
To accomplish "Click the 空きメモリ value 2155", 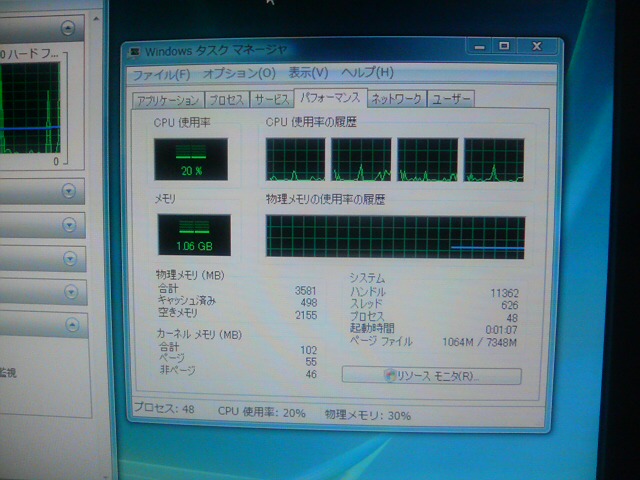I will (306, 315).
